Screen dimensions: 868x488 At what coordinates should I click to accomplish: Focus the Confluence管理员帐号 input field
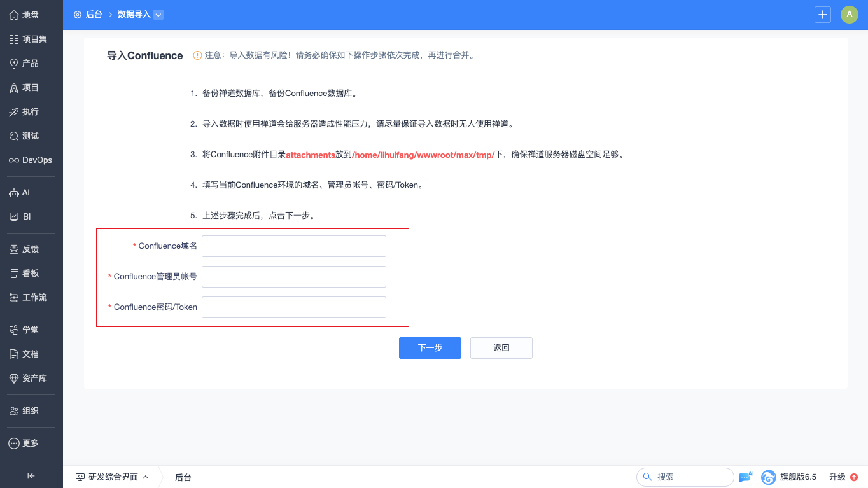point(294,277)
